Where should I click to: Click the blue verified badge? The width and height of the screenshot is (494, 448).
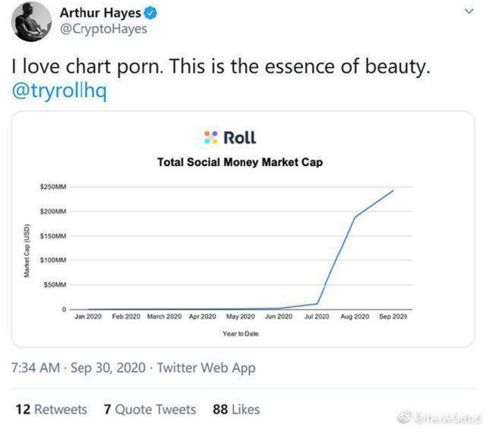[x=150, y=13]
